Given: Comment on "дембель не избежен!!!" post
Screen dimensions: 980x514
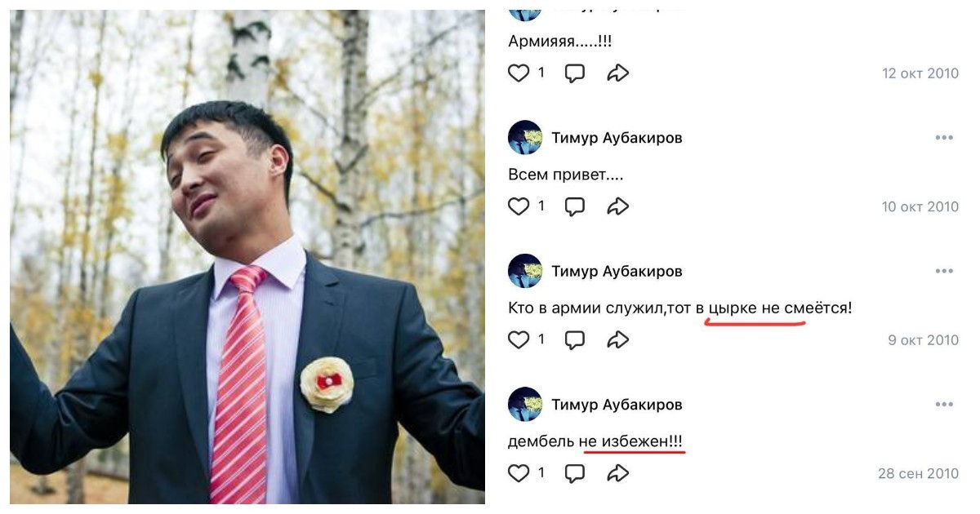Looking at the screenshot, I should coord(575,472).
